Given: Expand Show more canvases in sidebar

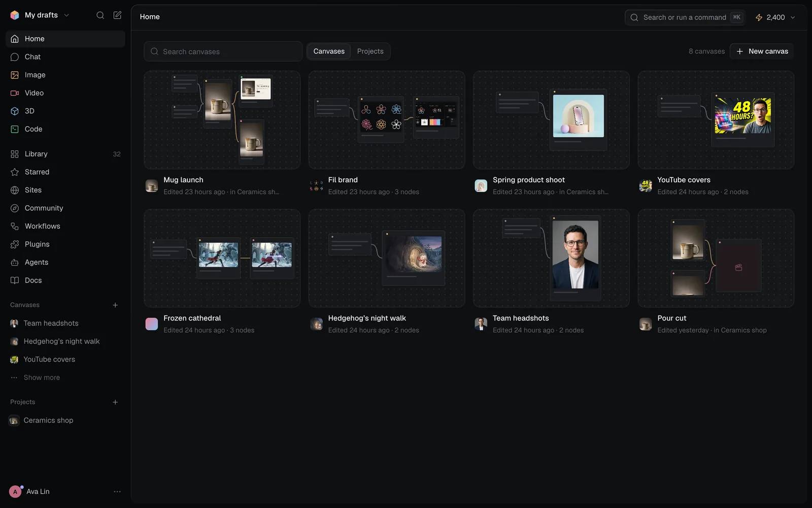Looking at the screenshot, I should tap(42, 377).
